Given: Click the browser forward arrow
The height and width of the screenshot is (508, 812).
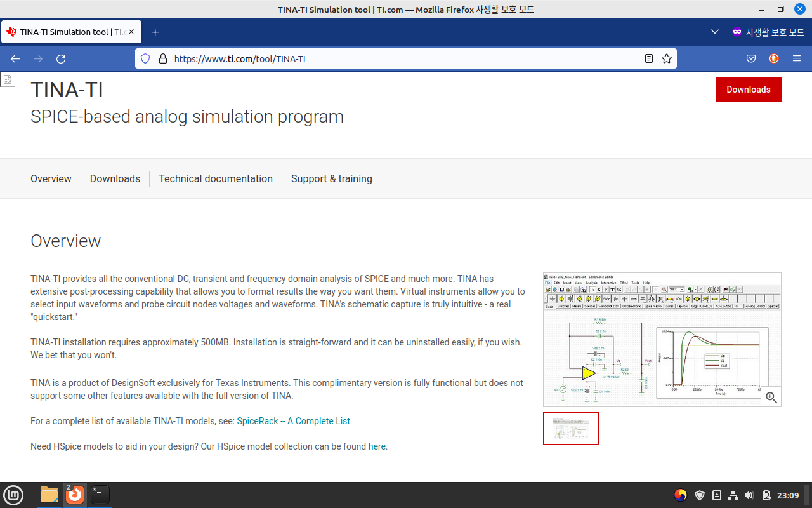Looking at the screenshot, I should (38, 58).
